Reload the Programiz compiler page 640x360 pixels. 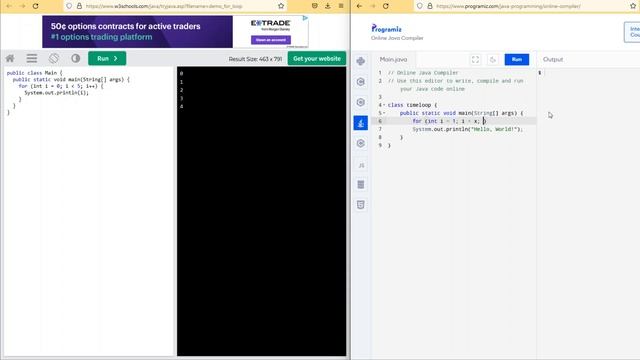coord(386,6)
